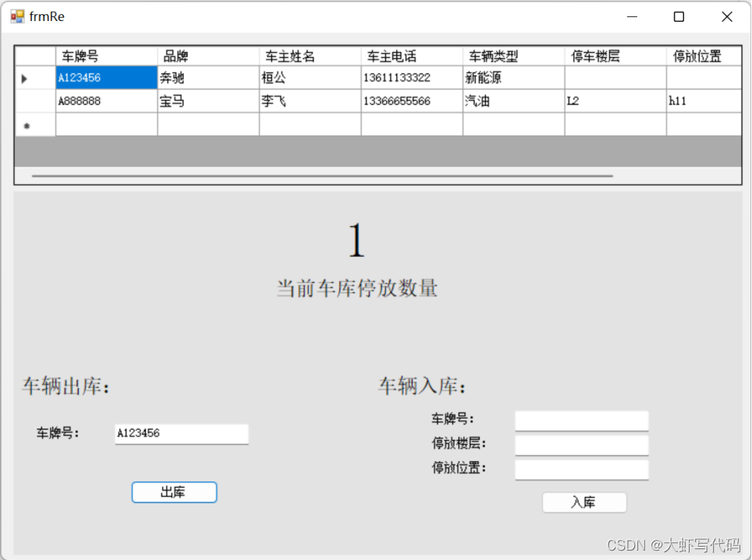This screenshot has height=560, width=752.
Task: Click the 停放位置 input field
Action: click(x=582, y=470)
